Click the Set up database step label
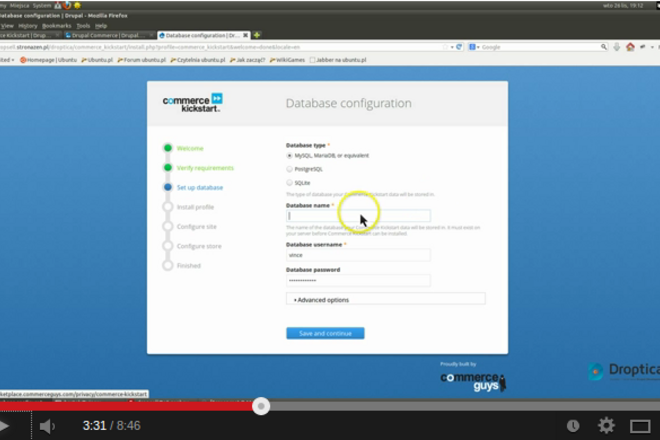The width and height of the screenshot is (660, 440). tap(200, 187)
